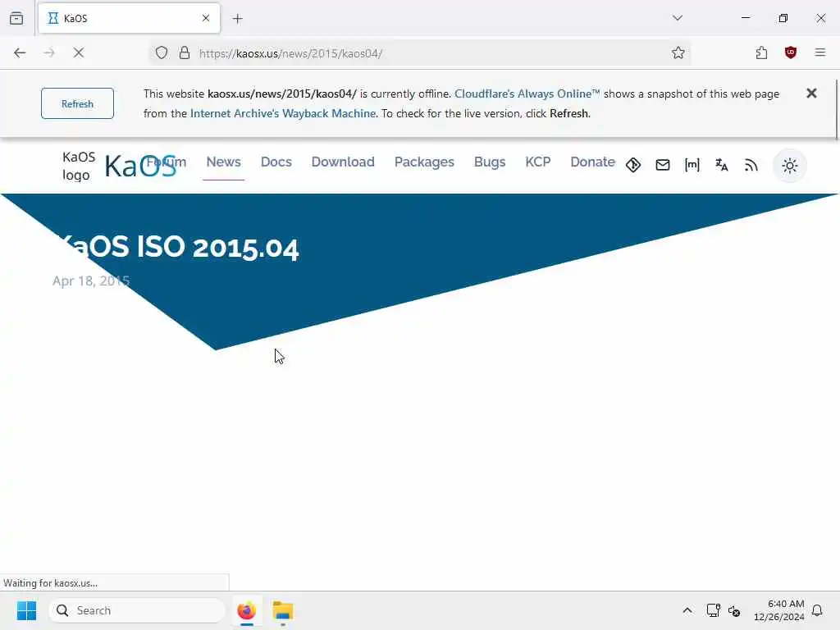The width and height of the screenshot is (840, 630).
Task: Show hidden system tray icons
Action: coord(687,610)
